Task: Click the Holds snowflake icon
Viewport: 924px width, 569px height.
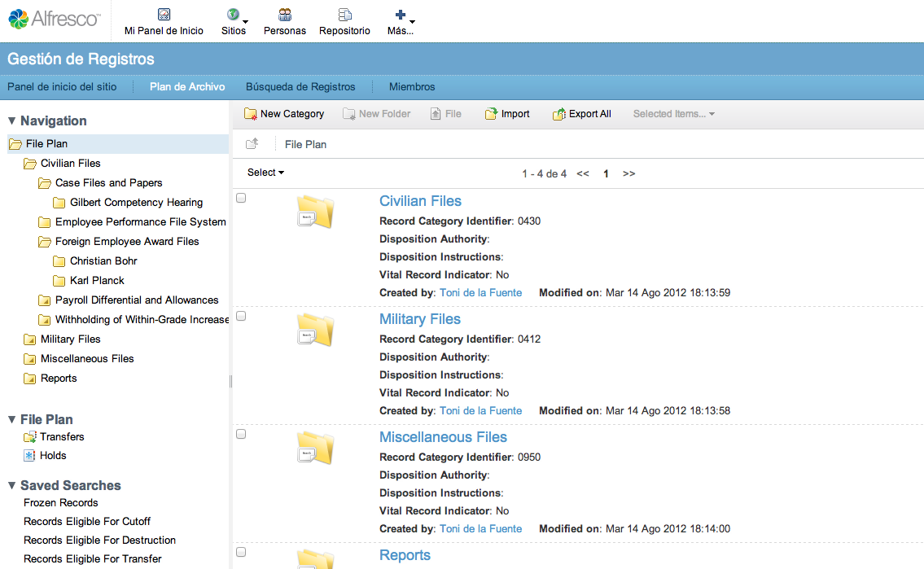Action: click(29, 455)
